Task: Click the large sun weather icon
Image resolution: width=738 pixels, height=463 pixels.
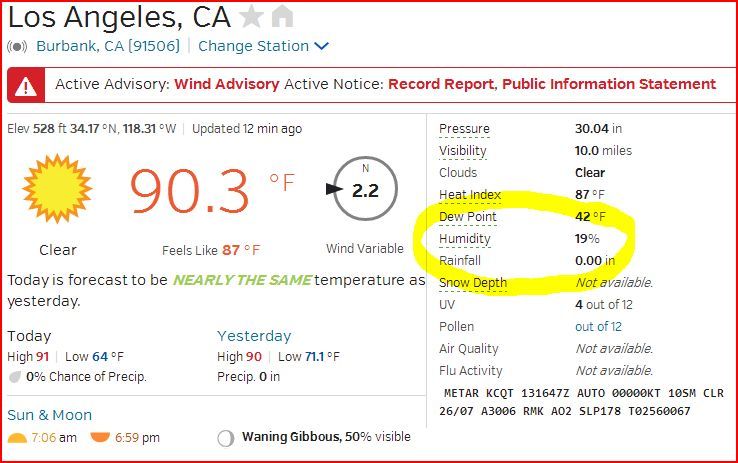Action: (x=57, y=189)
